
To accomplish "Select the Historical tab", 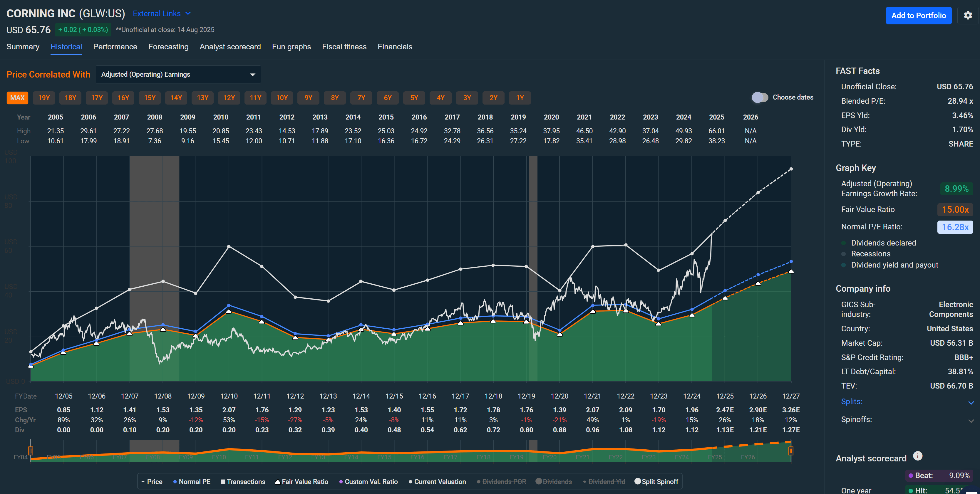I will (x=66, y=47).
